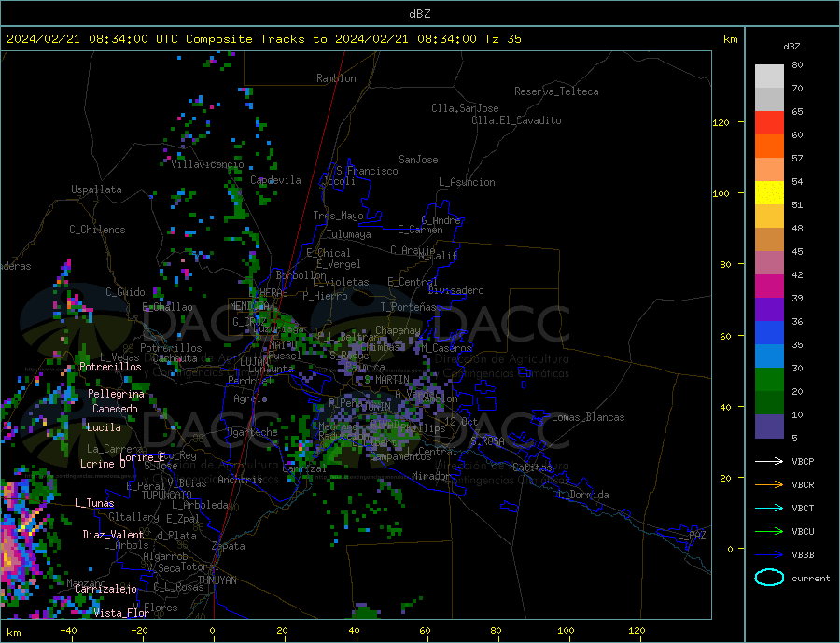840x643 pixels.
Task: Click the Clla.El_Cavadito map label
Action: click(516, 120)
